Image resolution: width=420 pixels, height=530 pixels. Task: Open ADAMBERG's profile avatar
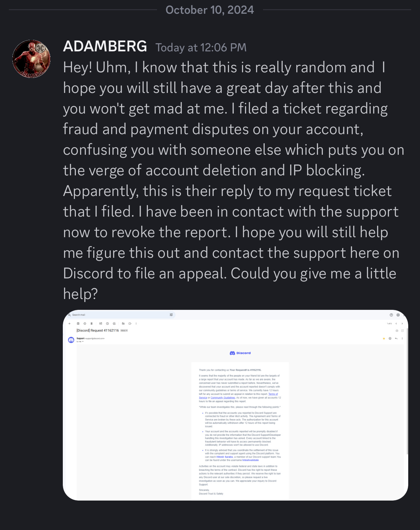click(x=31, y=59)
